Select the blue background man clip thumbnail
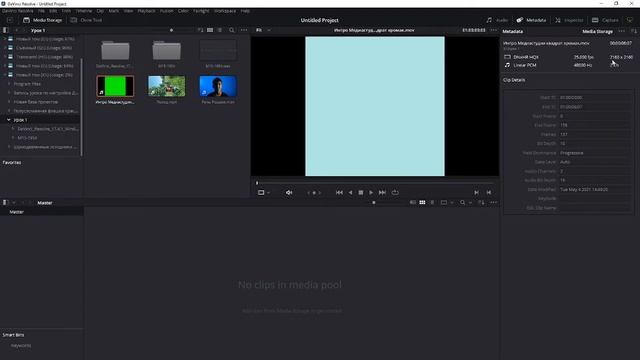 [218, 86]
